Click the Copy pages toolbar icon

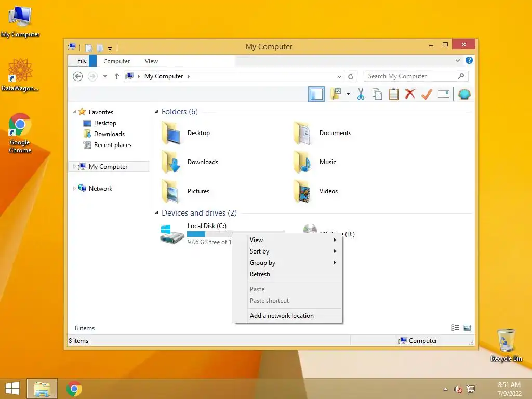click(377, 94)
